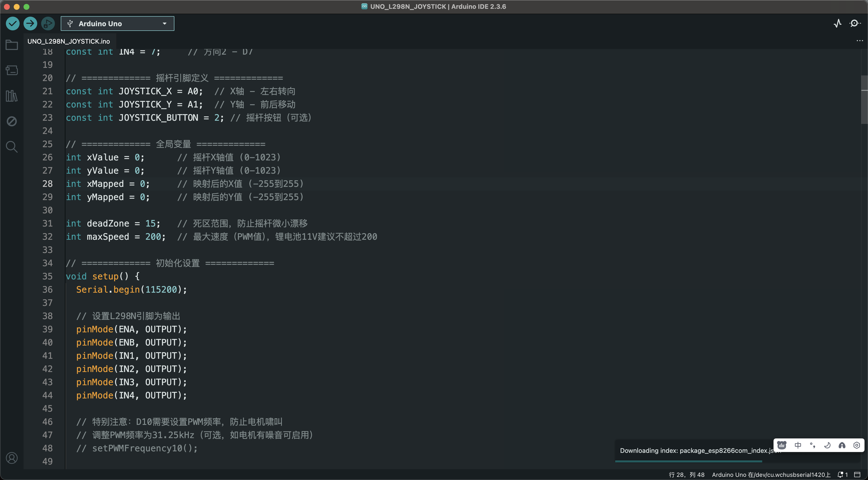Screen dimensions: 868x480
Task: Open the Sketchbook folder panel
Action: 12,45
